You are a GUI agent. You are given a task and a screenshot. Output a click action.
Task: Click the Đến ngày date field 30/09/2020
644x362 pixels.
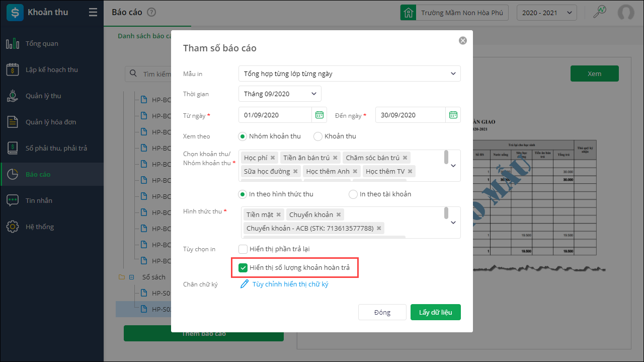[x=411, y=115]
